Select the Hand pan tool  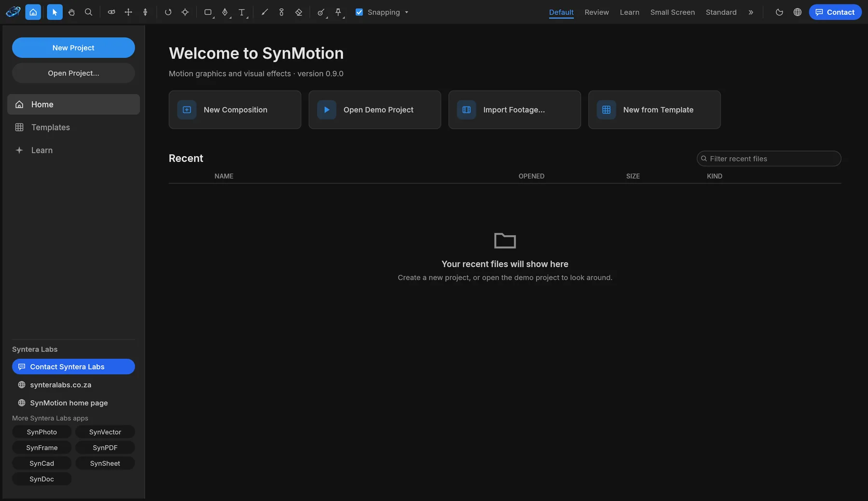[71, 12]
